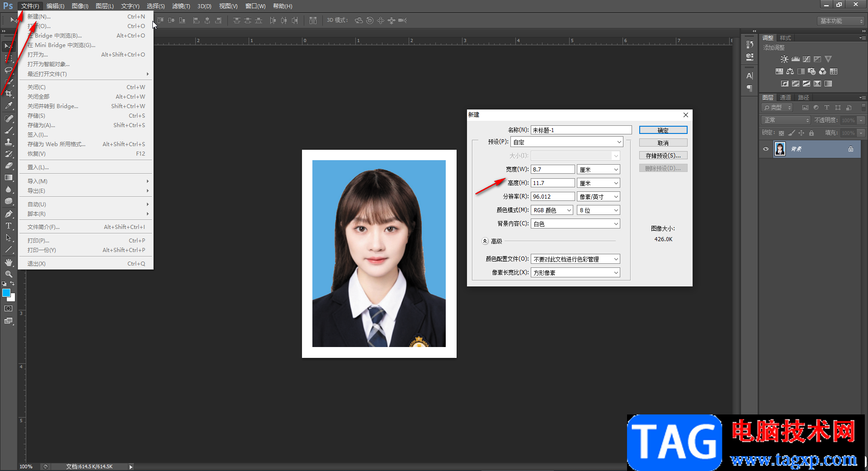868x471 pixels.
Task: Toggle visibility of the background layer
Action: point(766,149)
